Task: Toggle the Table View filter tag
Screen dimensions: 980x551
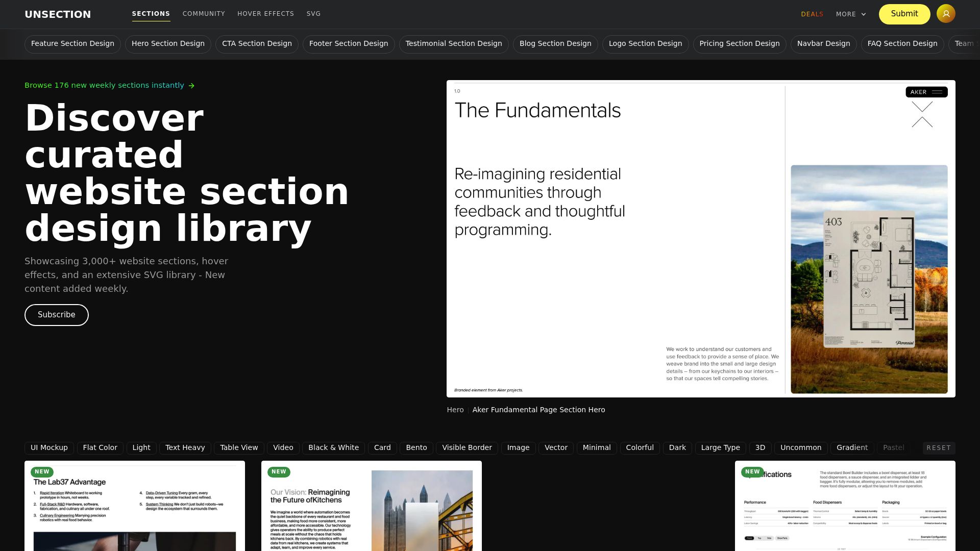Action: tap(239, 448)
